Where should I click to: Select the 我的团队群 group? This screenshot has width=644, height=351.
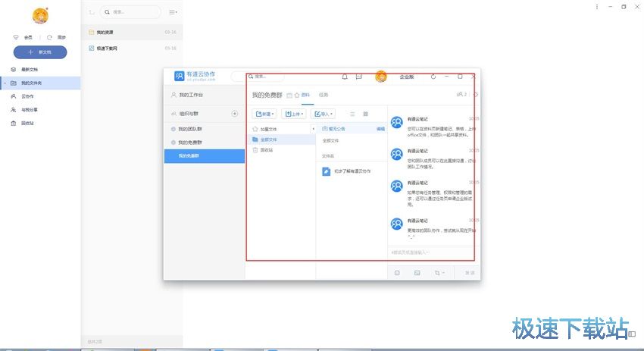(204, 129)
